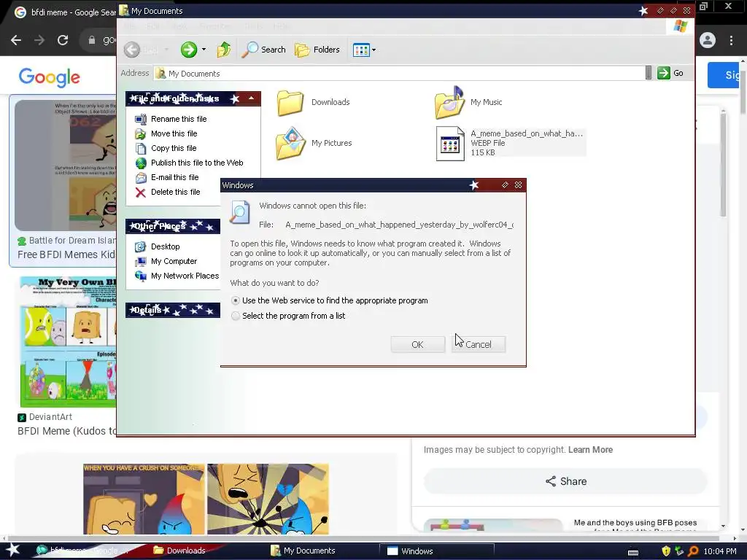Click the security shield tray icon
Image resolution: width=747 pixels, height=560 pixels.
[x=665, y=551]
